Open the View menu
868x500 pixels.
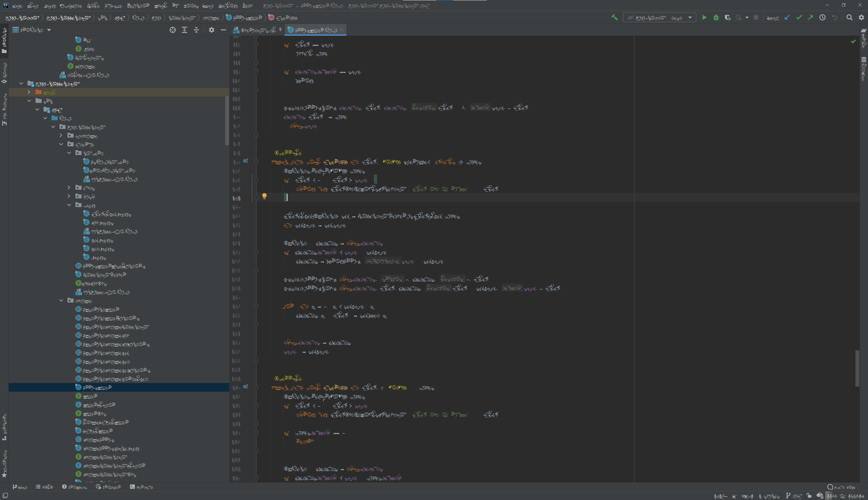[x=50, y=6]
